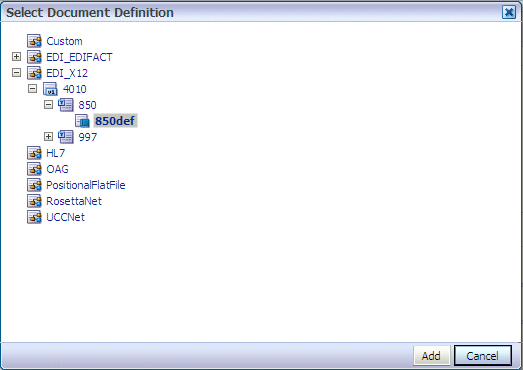Select the 997 document type label
This screenshot has height=370, width=523.
(88, 137)
